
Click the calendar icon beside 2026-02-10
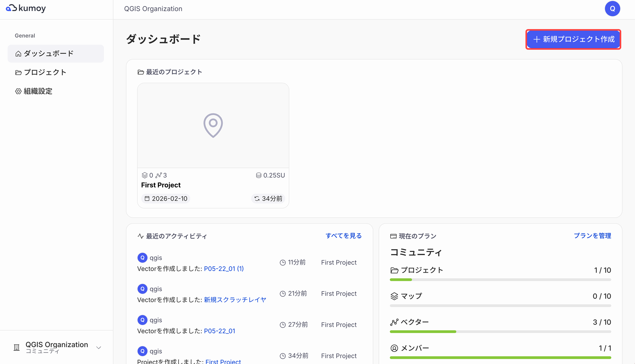(147, 198)
